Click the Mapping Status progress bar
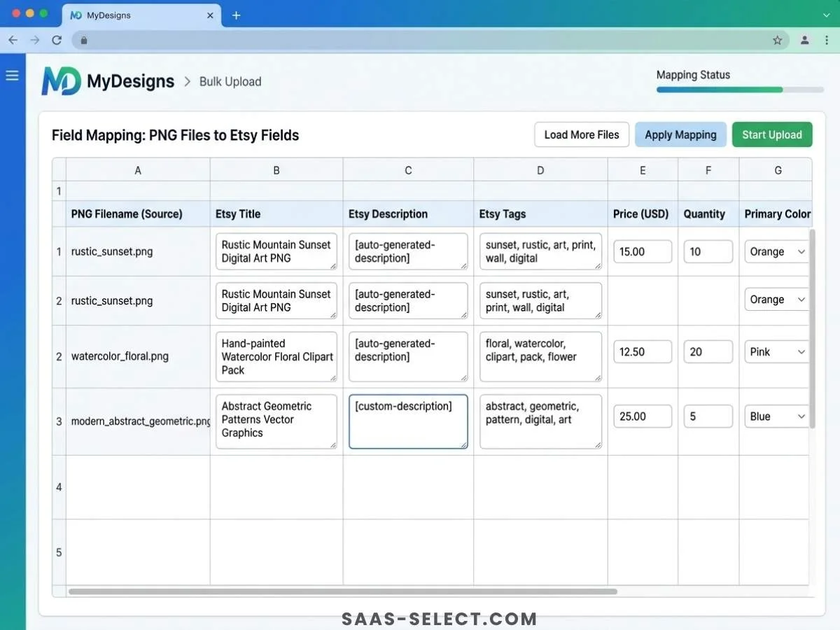The width and height of the screenshot is (840, 630). [740, 90]
